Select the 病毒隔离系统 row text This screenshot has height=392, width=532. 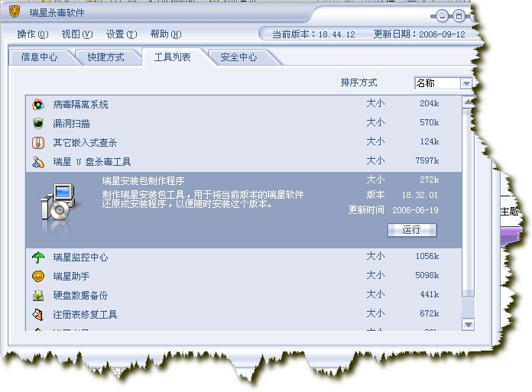point(81,105)
